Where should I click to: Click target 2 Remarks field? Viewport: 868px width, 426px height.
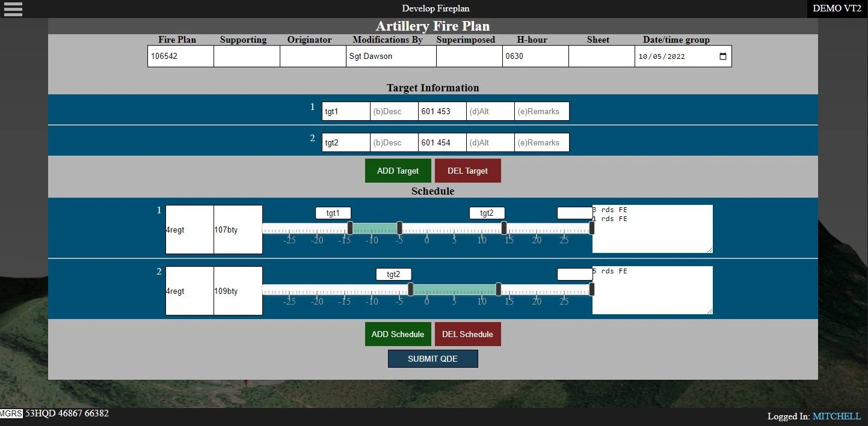click(541, 143)
